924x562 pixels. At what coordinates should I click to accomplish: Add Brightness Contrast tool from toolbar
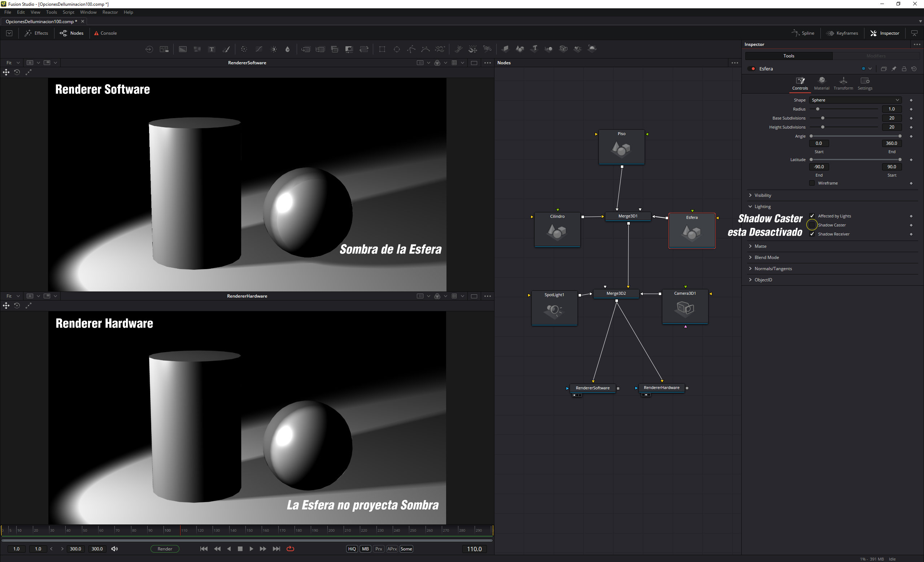point(274,49)
